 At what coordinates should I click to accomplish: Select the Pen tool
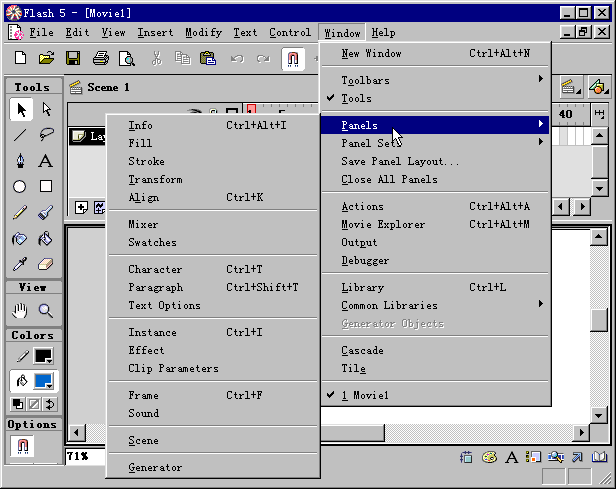click(20, 161)
